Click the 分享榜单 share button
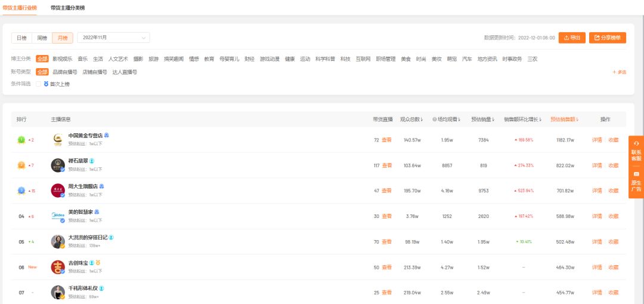Image resolution: width=644 pixels, height=304 pixels. 608,38
